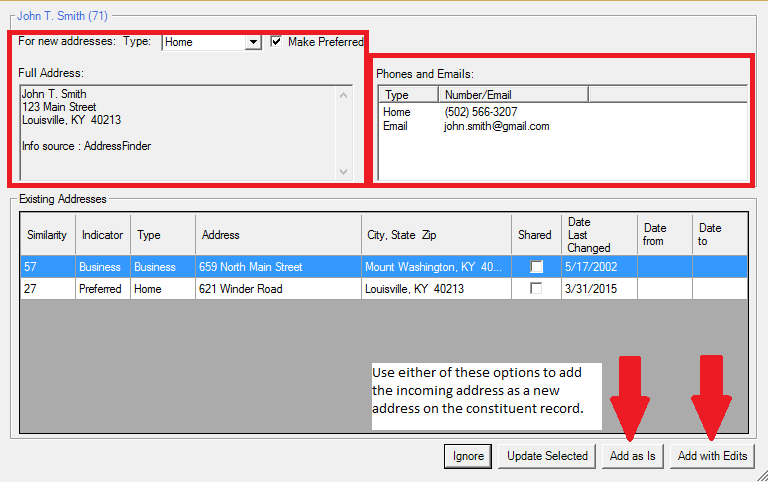Select the 621 Winder Road address row
The width and height of the screenshot is (768, 482).
click(384, 289)
